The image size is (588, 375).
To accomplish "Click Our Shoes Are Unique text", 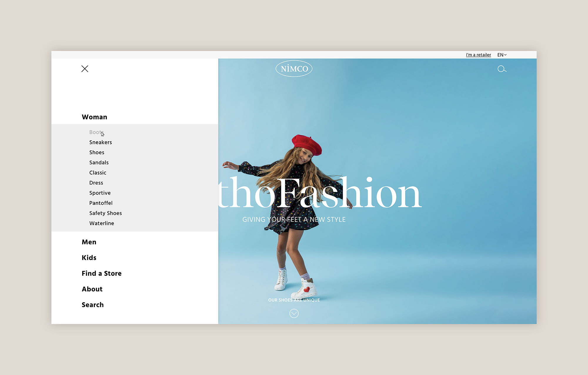I will coord(294,300).
